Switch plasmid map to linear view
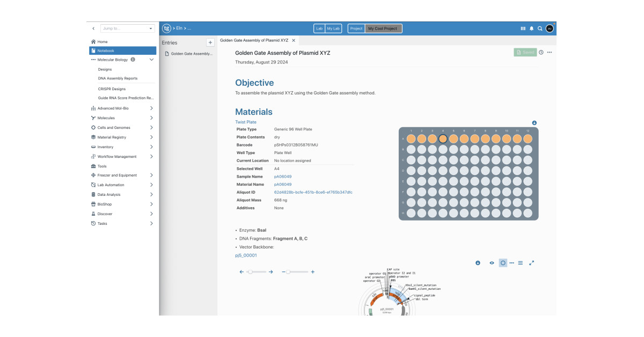 [x=521, y=262]
